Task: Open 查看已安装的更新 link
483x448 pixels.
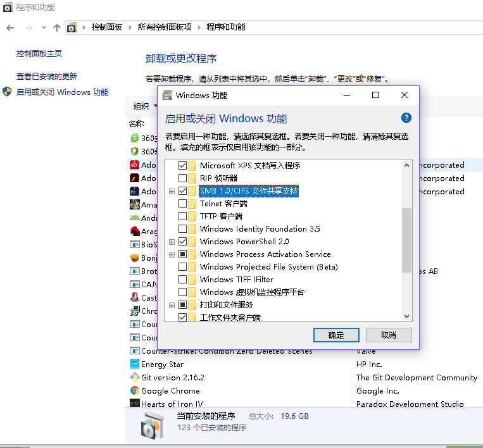Action: pyautogui.click(x=46, y=76)
